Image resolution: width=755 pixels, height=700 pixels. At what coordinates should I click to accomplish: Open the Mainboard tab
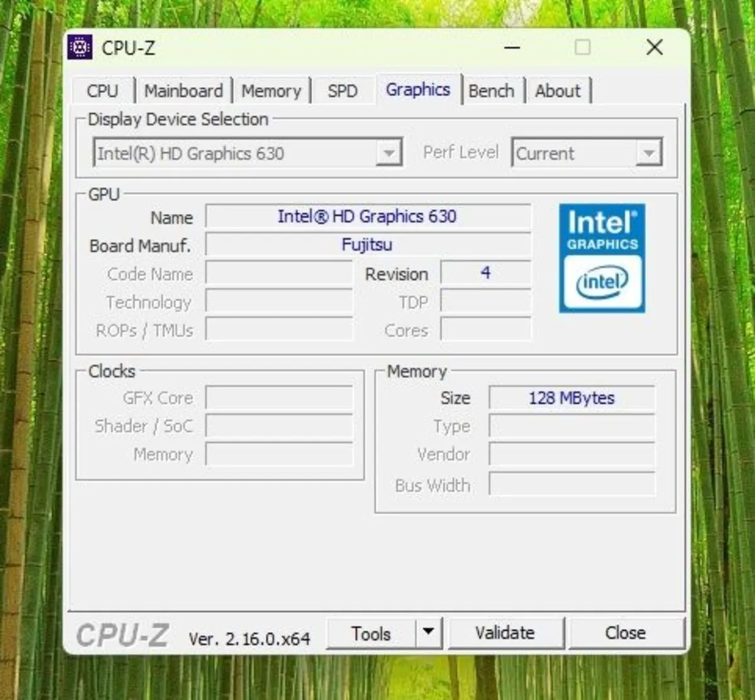[183, 91]
